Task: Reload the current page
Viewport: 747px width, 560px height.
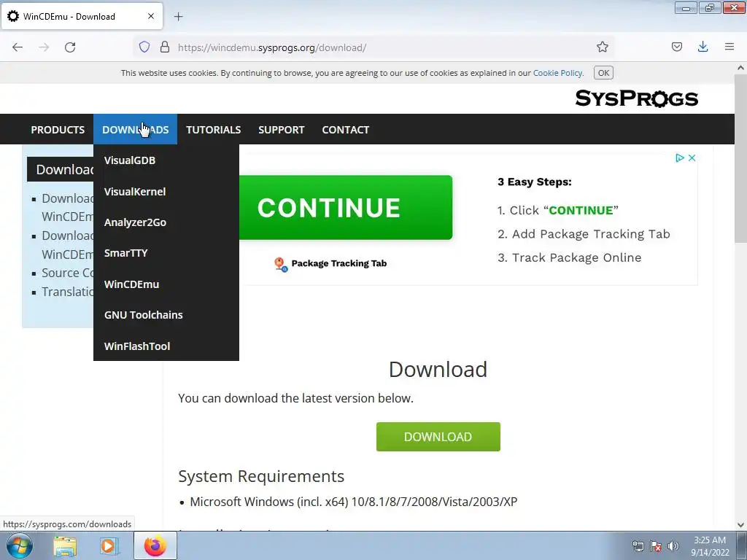Action: pyautogui.click(x=70, y=47)
